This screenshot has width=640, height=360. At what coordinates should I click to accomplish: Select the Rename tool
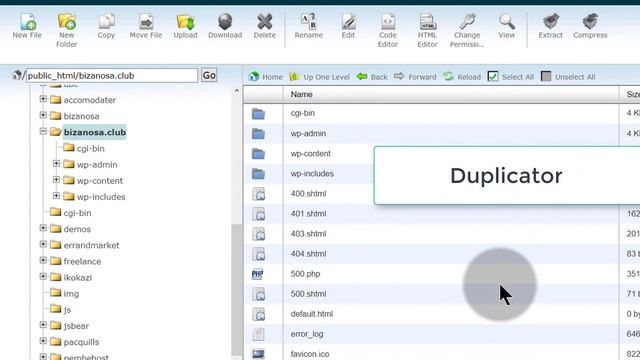(x=309, y=26)
